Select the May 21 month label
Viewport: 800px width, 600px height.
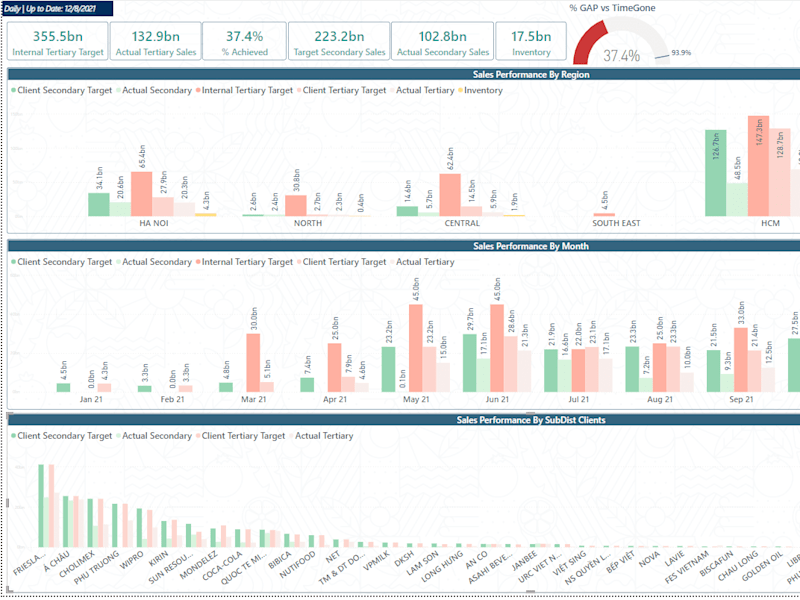(x=416, y=399)
